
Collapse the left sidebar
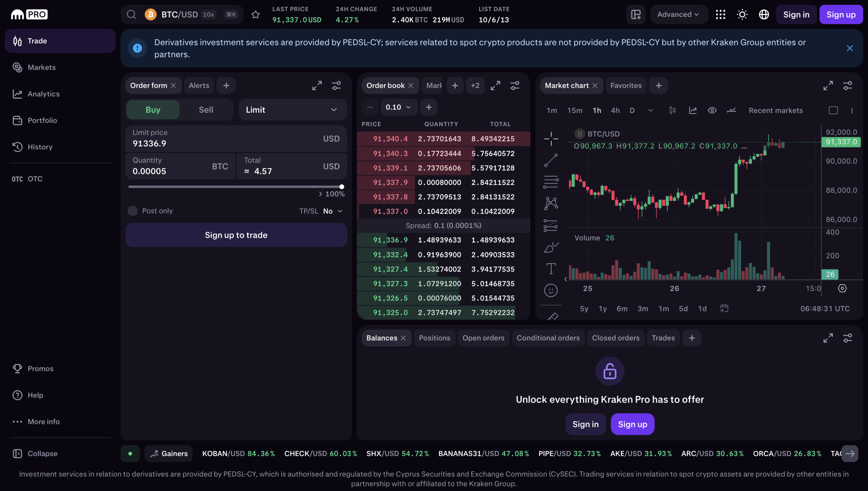(35, 453)
